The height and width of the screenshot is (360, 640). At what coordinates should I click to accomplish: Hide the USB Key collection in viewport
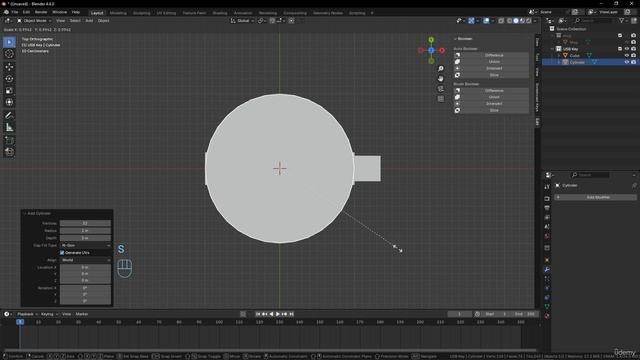pos(627,49)
